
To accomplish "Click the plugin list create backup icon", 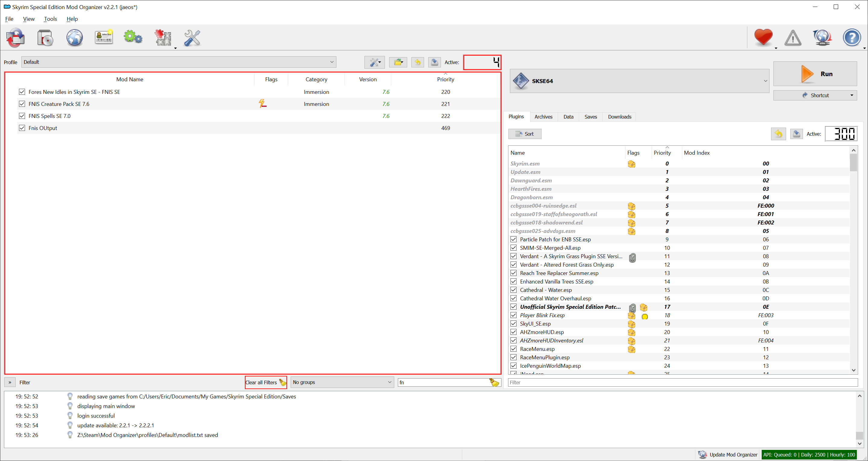I will tap(797, 134).
